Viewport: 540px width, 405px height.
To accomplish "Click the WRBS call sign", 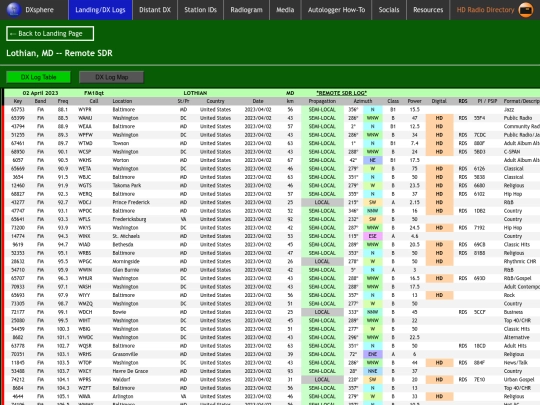I will (x=85, y=253).
